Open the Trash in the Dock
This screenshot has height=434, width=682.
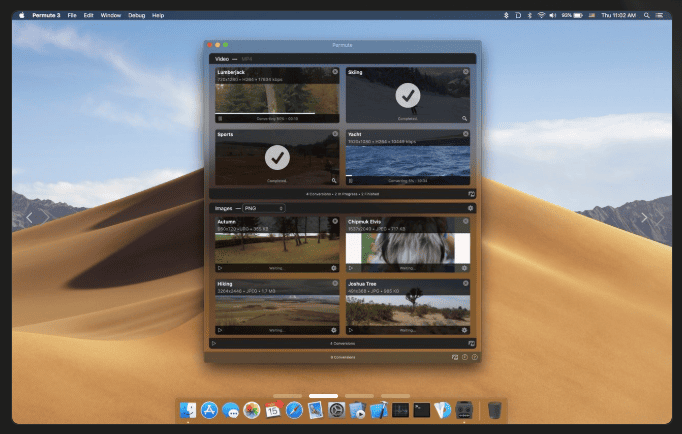(494, 410)
